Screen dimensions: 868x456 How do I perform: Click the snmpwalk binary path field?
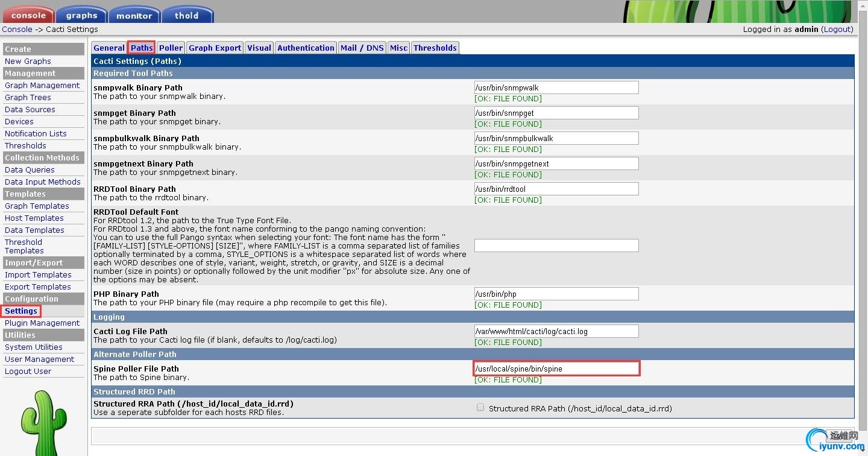point(556,87)
